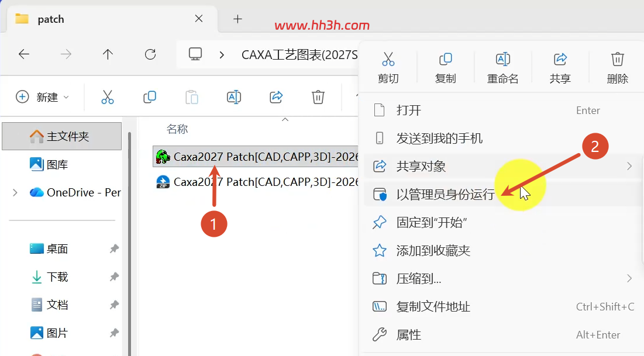Unpin 桌面 via its pin icon
Screen dimensions: 644x356
point(114,249)
